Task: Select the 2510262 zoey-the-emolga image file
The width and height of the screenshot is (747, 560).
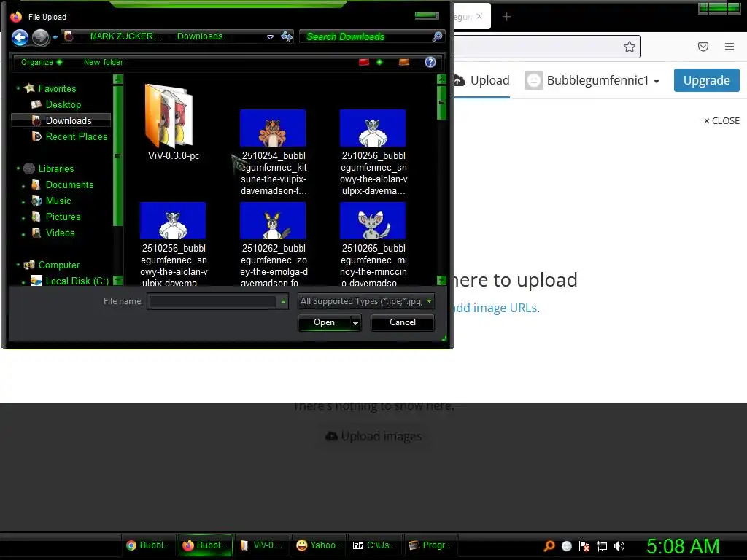Action: [x=274, y=244]
